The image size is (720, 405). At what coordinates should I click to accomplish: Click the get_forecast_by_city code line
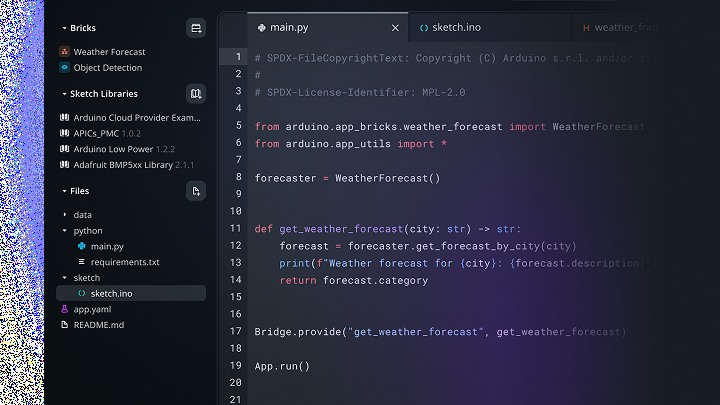coord(428,246)
